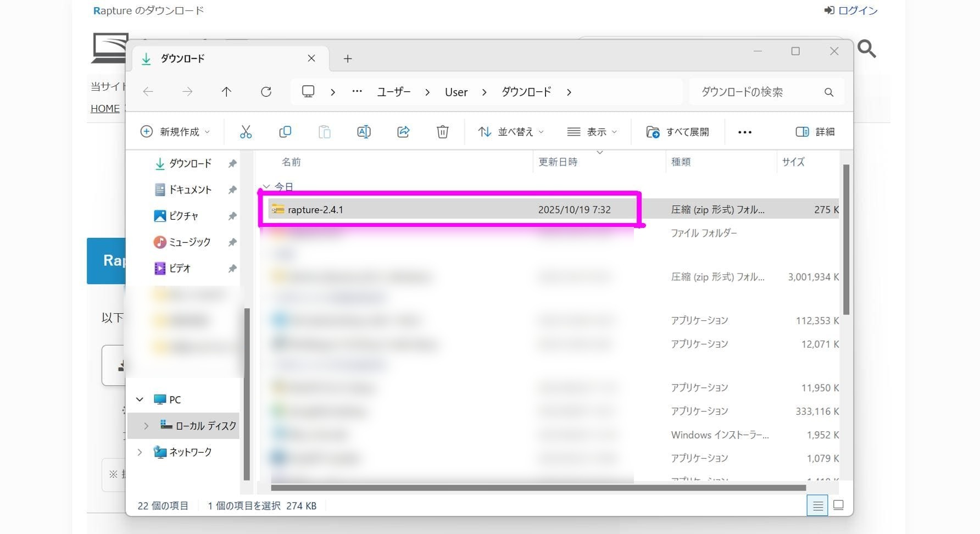Screen dimensions: 980x534
Task: Switch to large thumbnails view mode
Action: coord(838,505)
